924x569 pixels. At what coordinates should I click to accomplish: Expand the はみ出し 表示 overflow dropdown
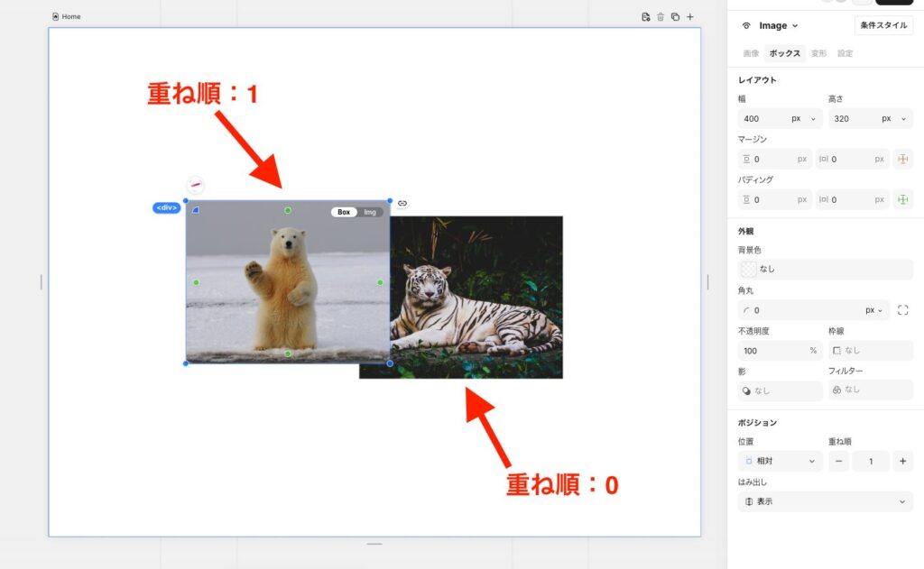point(825,501)
